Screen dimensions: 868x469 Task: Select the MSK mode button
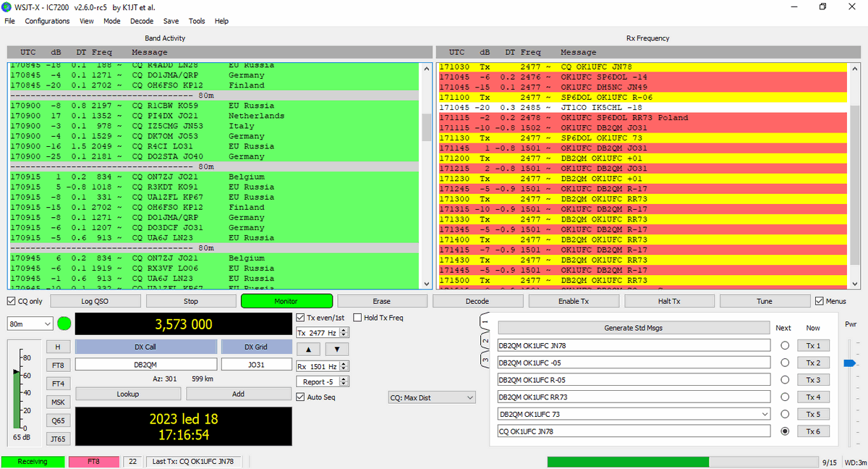click(x=58, y=402)
